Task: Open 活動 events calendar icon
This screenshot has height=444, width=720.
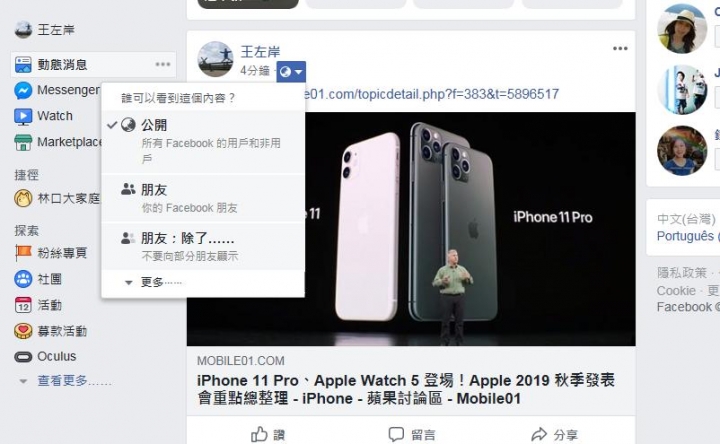Action: point(23,305)
